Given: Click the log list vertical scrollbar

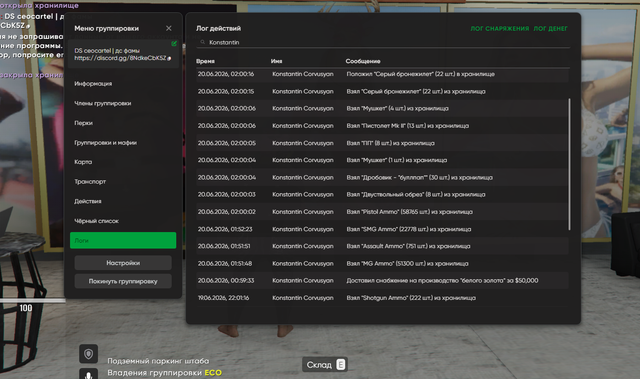Looking at the screenshot, I should tap(569, 164).
